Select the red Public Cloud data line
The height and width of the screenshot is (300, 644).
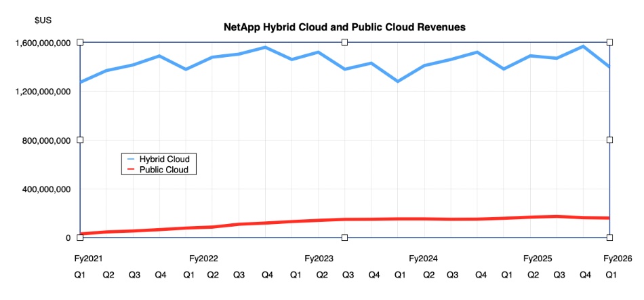click(345, 219)
